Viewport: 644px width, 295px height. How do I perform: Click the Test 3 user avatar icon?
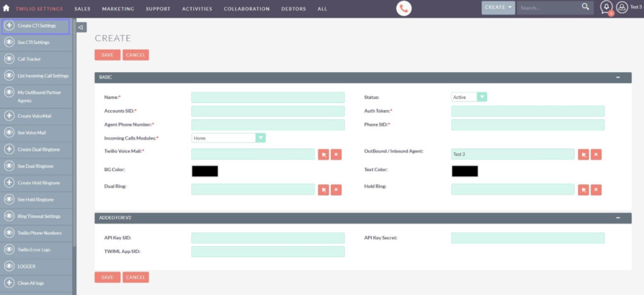pyautogui.click(x=622, y=8)
